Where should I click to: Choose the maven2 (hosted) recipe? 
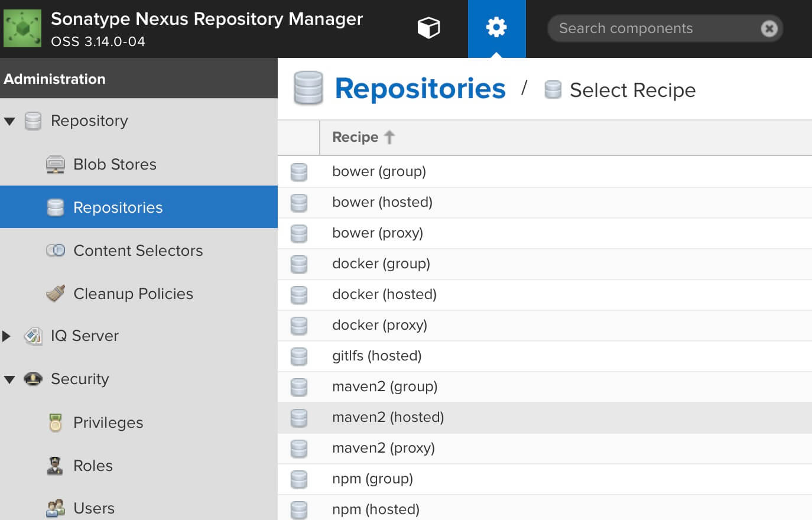[545, 418]
